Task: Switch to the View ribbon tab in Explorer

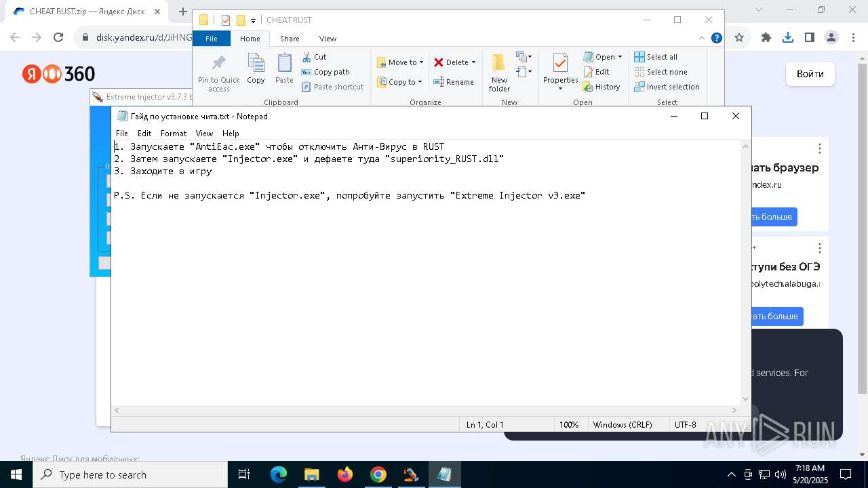Action: click(328, 39)
